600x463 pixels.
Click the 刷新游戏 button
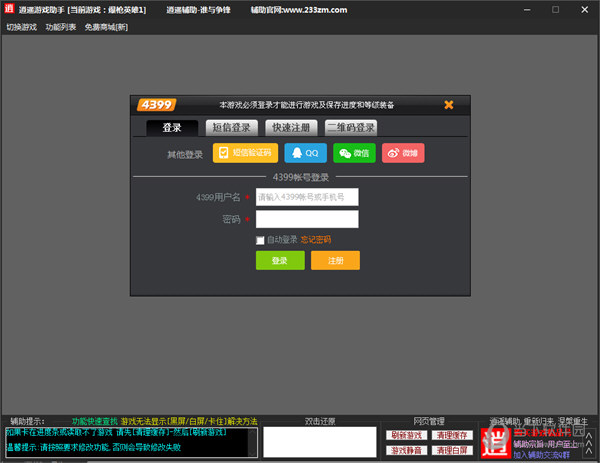(406, 435)
